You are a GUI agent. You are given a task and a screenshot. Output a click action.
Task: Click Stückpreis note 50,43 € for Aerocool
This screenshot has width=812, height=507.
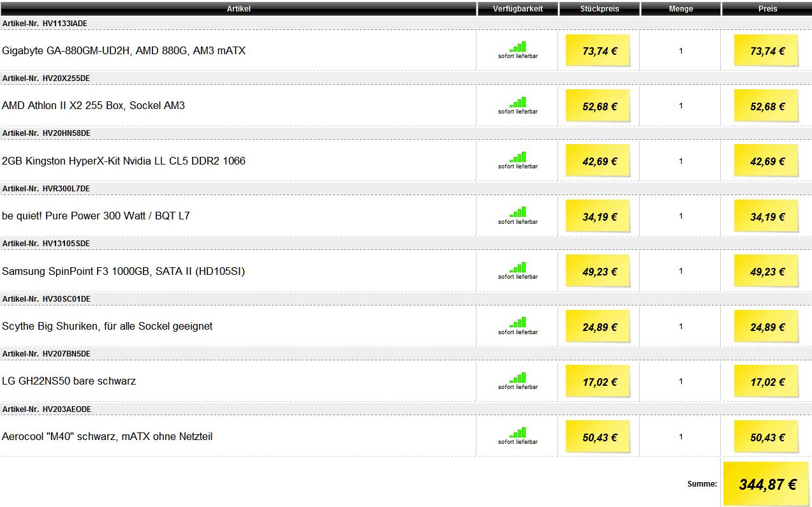click(x=598, y=437)
